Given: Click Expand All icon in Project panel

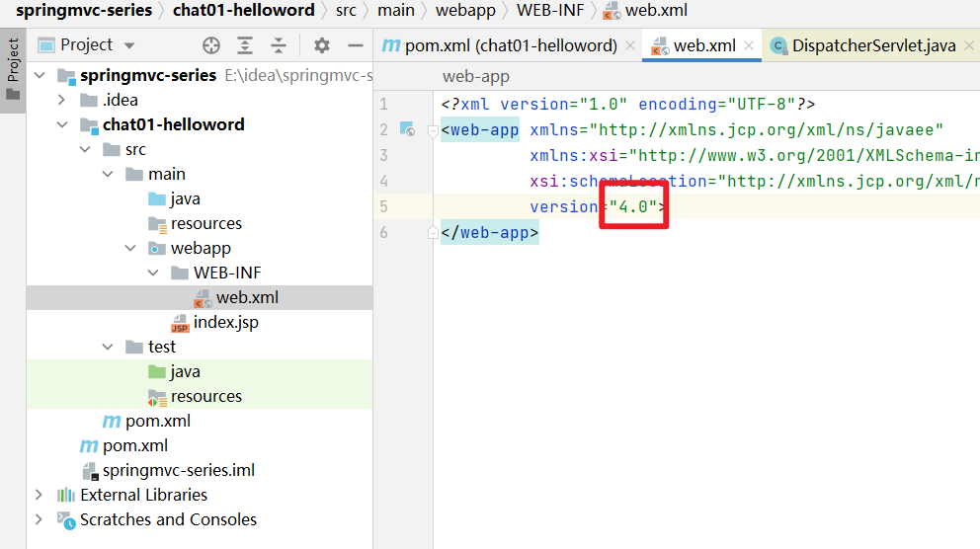Looking at the screenshot, I should tap(245, 45).
